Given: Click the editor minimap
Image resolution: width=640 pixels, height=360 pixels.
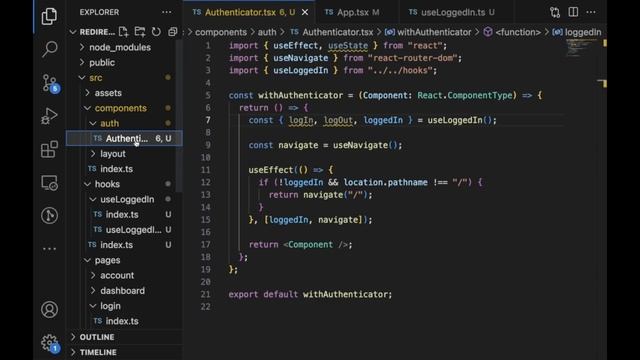Looking at the screenshot, I should pos(581,49).
